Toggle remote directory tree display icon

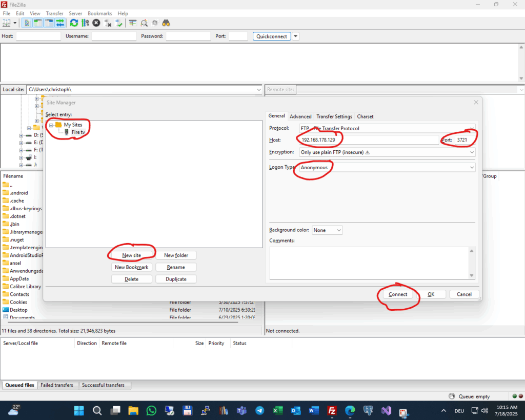pyautogui.click(x=49, y=23)
